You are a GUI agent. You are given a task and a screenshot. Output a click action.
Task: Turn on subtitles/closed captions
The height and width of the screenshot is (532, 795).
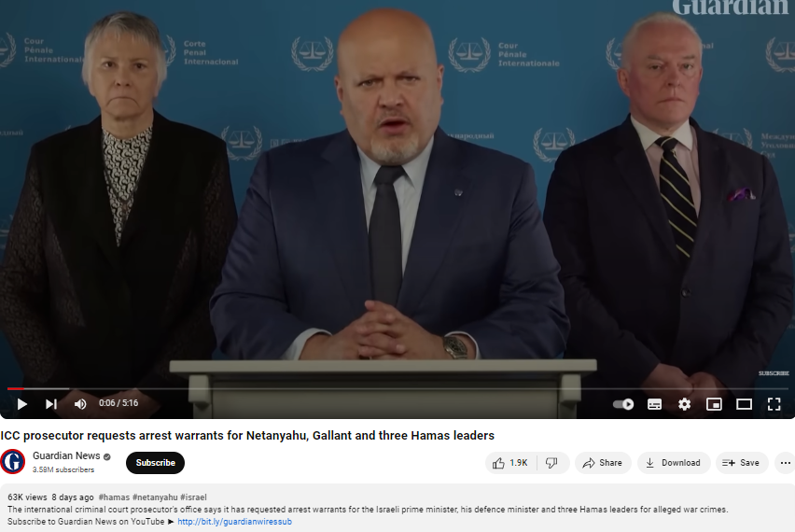(x=654, y=404)
